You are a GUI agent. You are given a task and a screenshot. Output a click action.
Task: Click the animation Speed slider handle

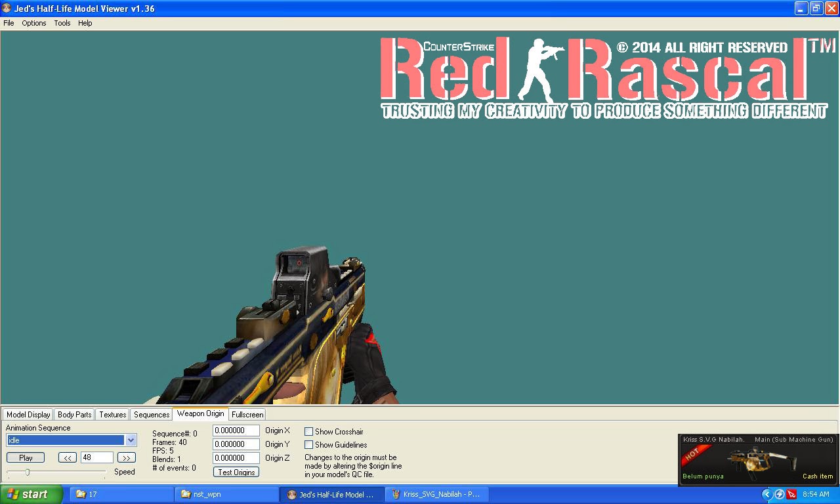click(x=27, y=472)
